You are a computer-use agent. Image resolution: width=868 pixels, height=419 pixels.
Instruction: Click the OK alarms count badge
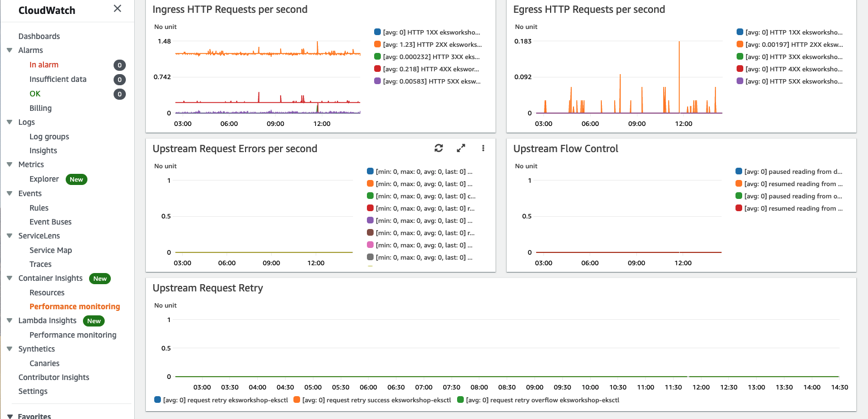tap(119, 94)
